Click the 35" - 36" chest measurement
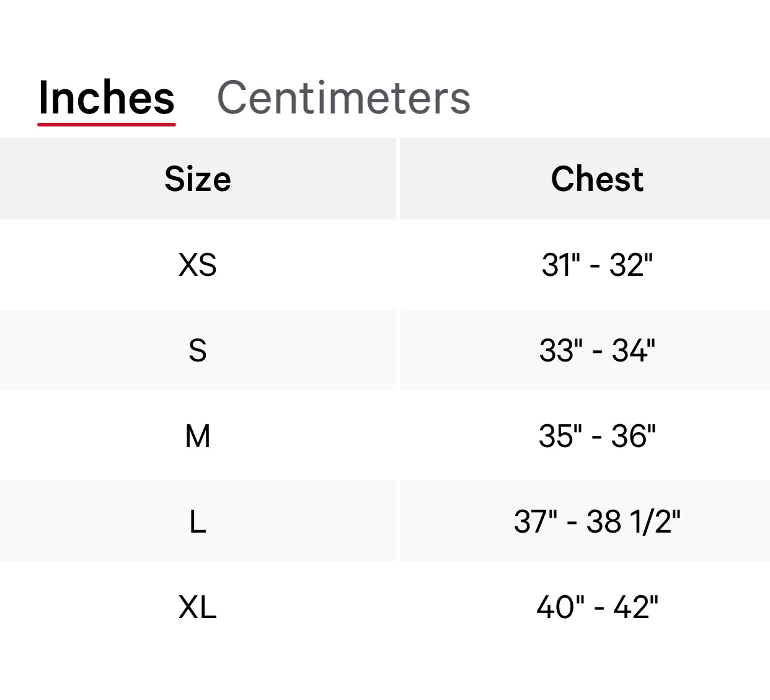The height and width of the screenshot is (700, 770). (x=597, y=436)
